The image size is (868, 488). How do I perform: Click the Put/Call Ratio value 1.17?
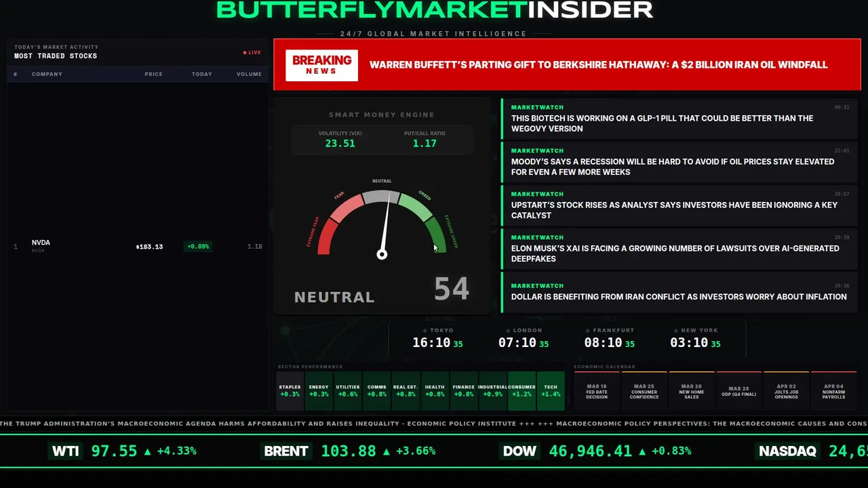425,144
